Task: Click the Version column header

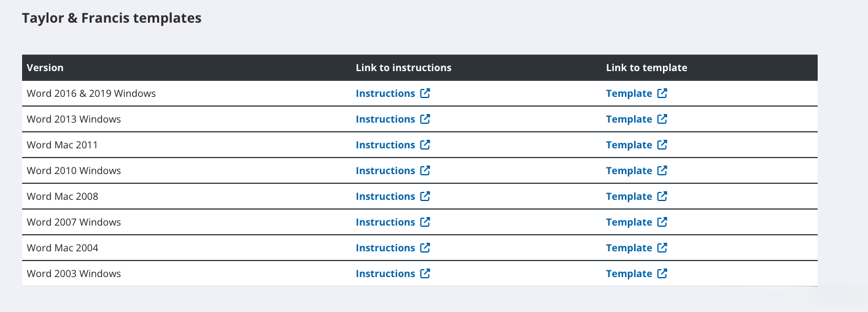Action: point(45,68)
